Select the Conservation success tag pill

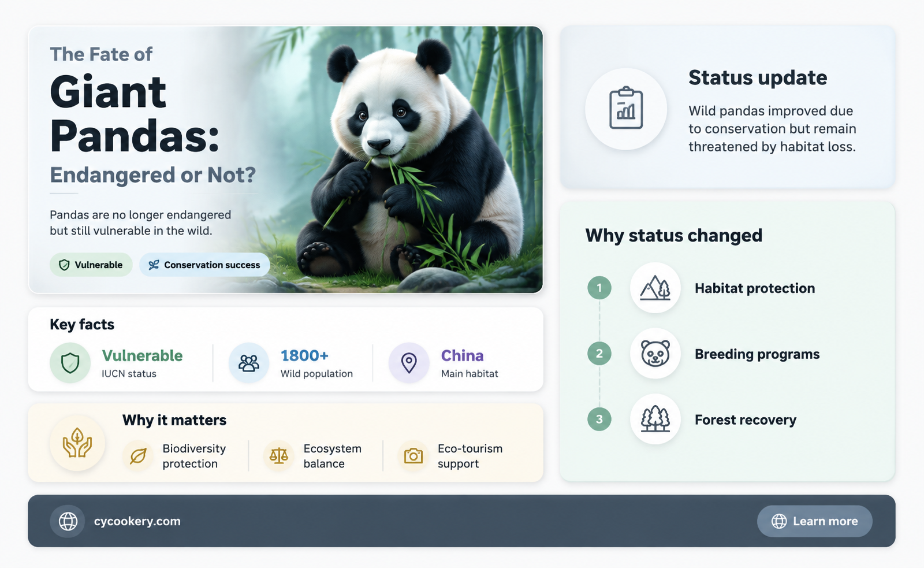point(204,265)
